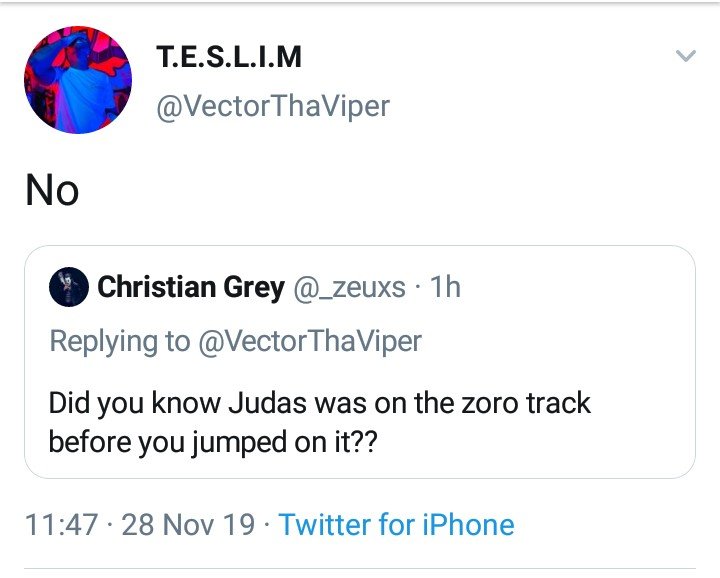The width and height of the screenshot is (720, 578).
Task: Open @VectorThaViper mention in the reply line
Action: (310, 341)
